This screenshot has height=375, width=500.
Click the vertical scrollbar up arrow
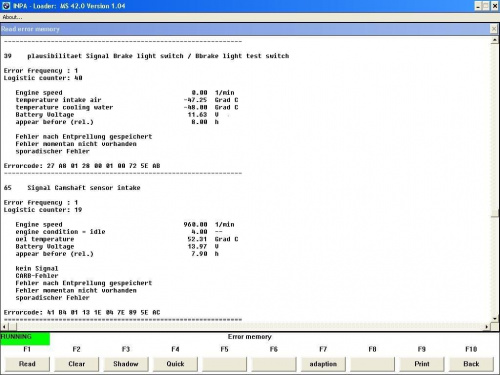point(495,41)
